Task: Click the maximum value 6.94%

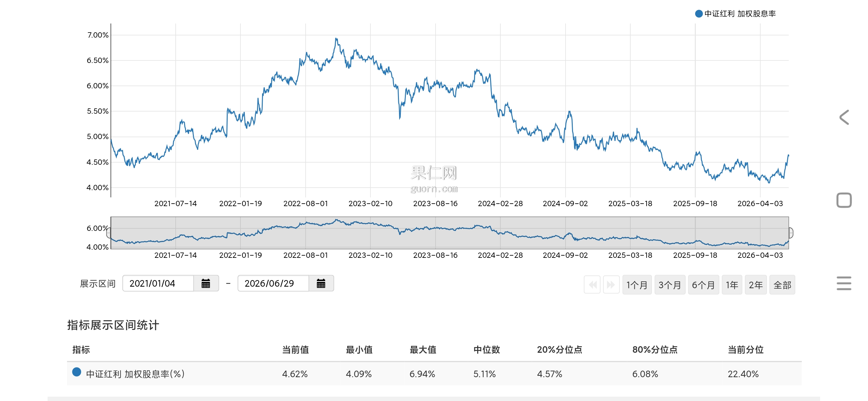Action: 422,374
